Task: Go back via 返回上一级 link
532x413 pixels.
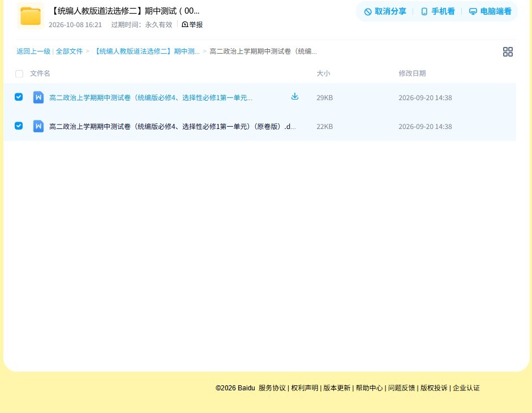Action: [x=33, y=51]
